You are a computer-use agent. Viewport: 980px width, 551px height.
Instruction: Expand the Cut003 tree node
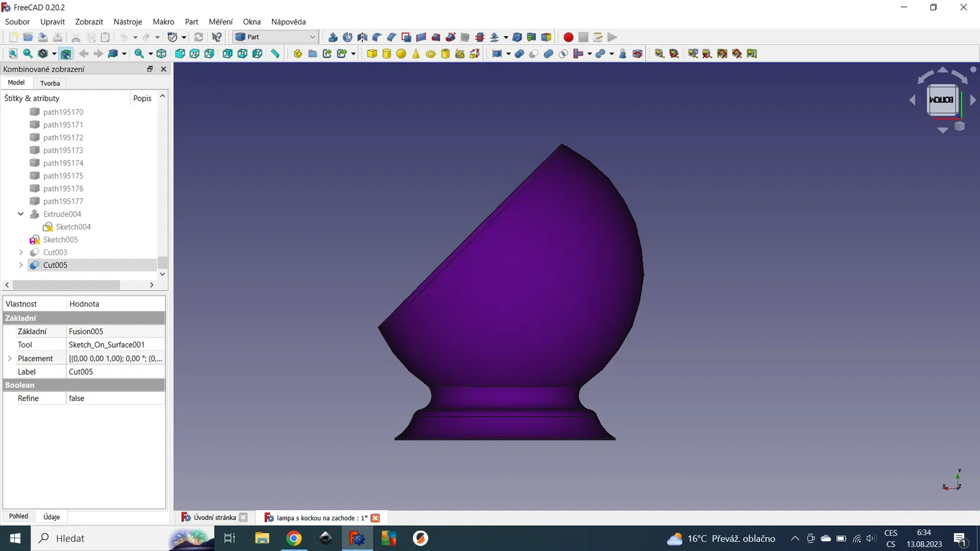(21, 252)
